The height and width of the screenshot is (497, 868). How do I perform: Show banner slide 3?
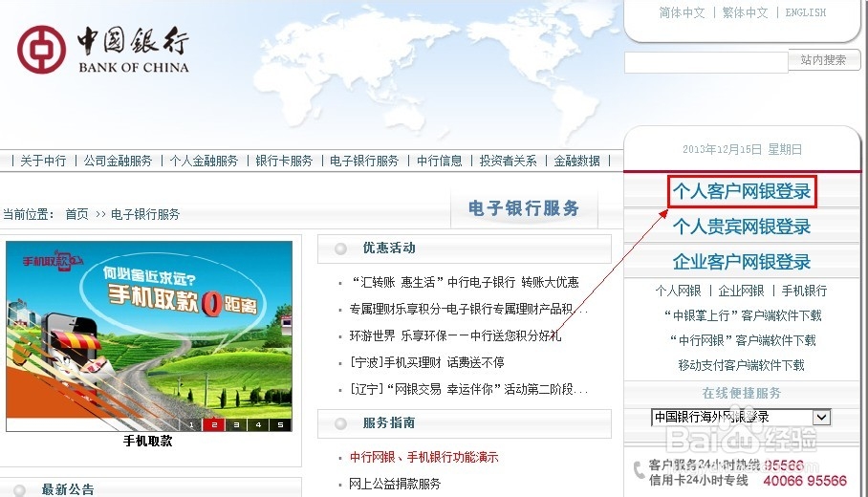click(x=236, y=425)
